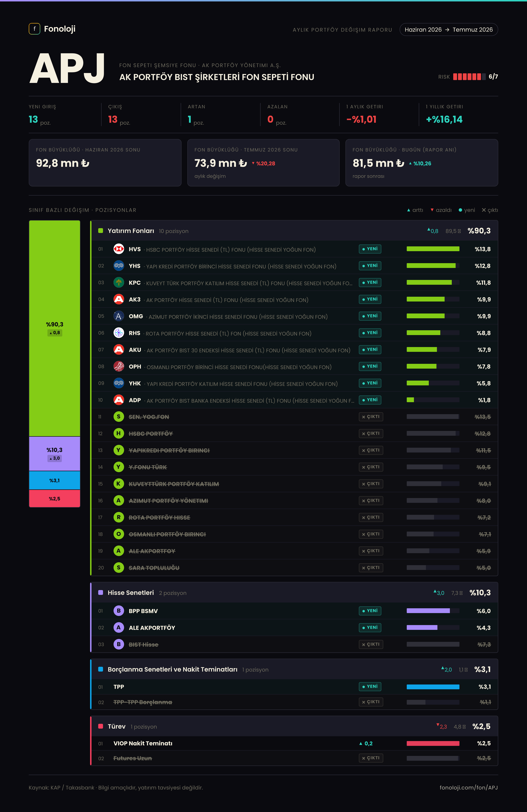The height and width of the screenshot is (812, 527).
Task: Click the YENİ badge on the HVS row
Action: coord(370,249)
